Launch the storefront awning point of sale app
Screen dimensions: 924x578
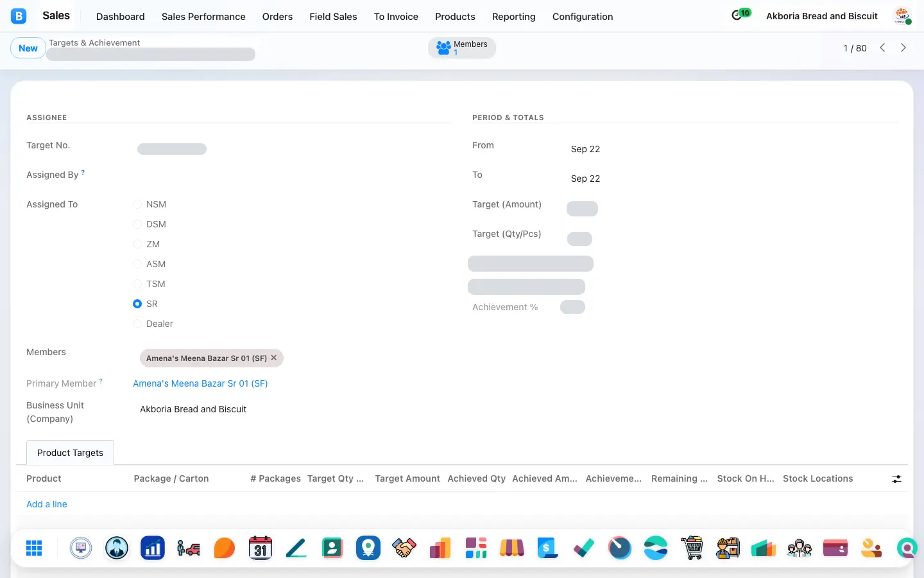click(x=512, y=548)
